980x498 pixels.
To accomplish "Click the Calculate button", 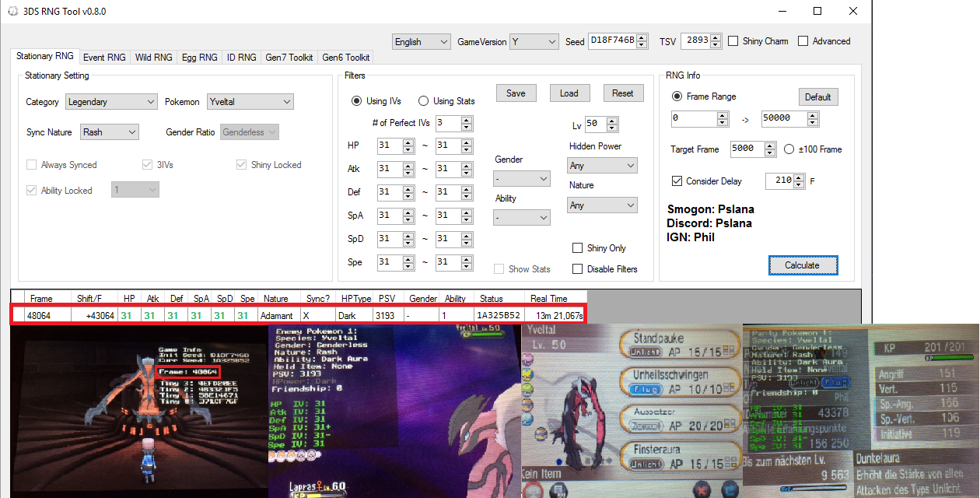I will pos(802,265).
